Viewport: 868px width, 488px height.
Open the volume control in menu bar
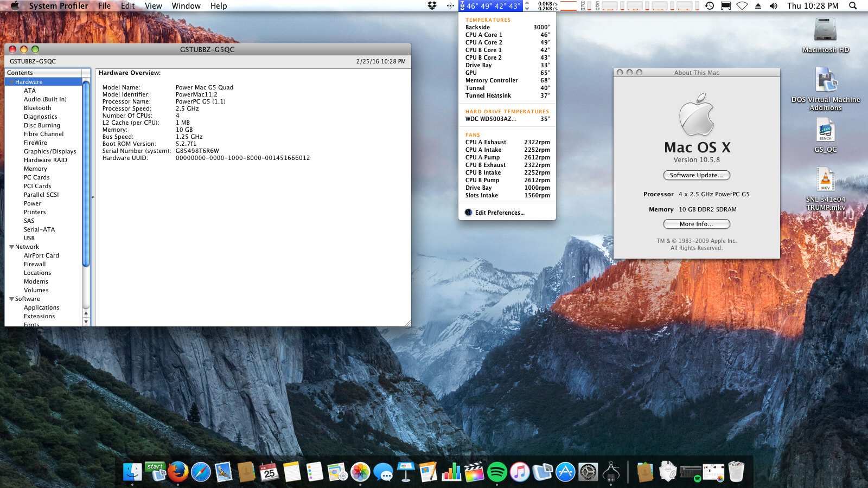[774, 6]
